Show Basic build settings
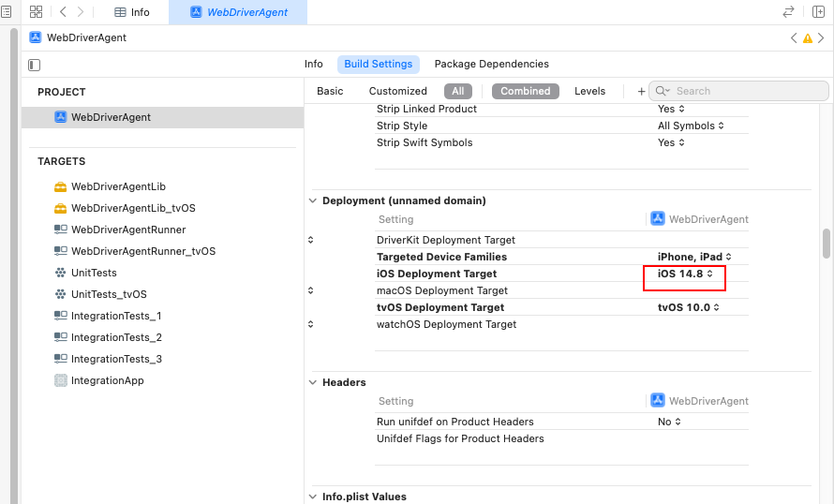This screenshot has width=834, height=504. tap(330, 91)
